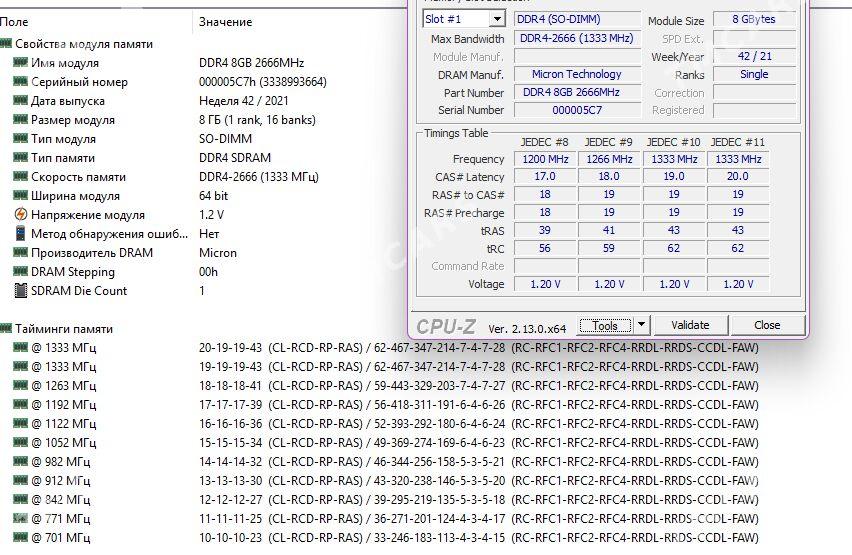Click chip icon beside Производитель DRAM
This screenshot has width=852, height=555.
tap(20, 253)
